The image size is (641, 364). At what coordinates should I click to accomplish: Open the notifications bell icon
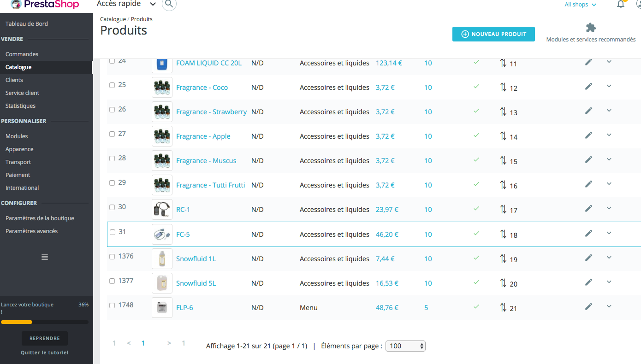pyautogui.click(x=621, y=5)
